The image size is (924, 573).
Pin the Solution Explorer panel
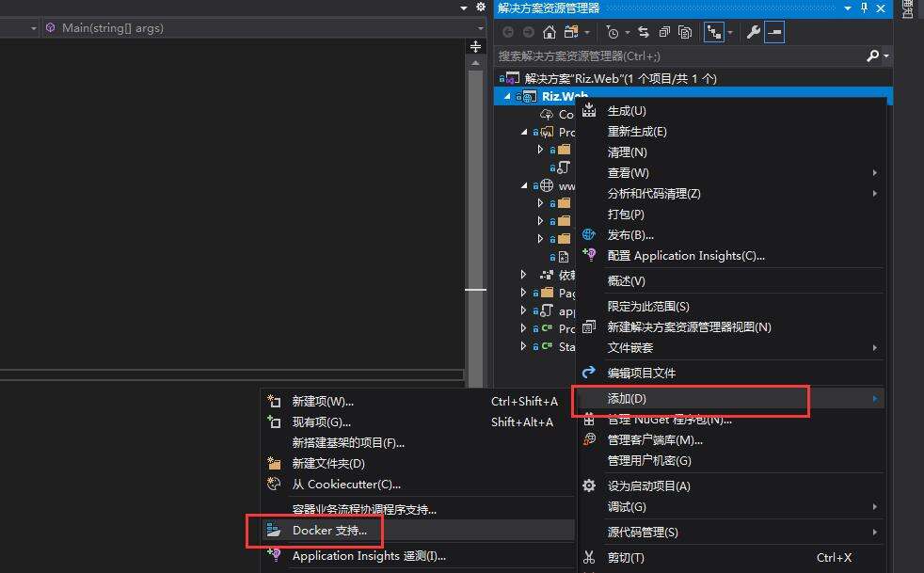click(x=864, y=8)
